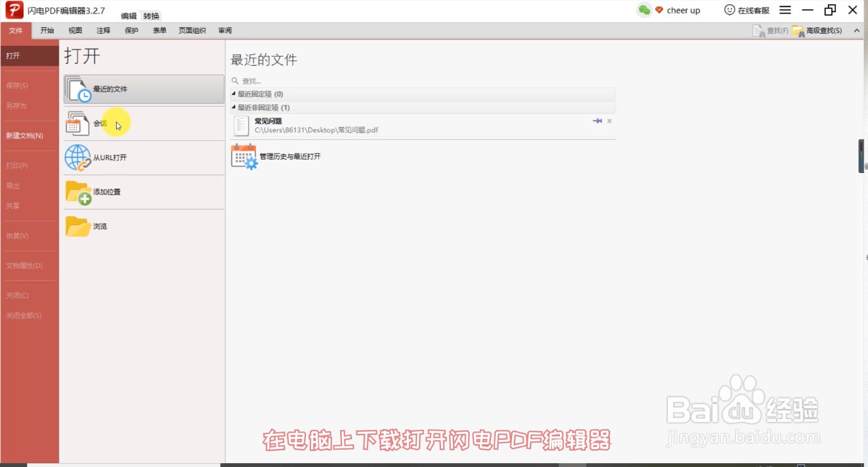Screen dimensions: 868x467
Task: Click the 高级查找(S) label
Action: [x=824, y=31]
